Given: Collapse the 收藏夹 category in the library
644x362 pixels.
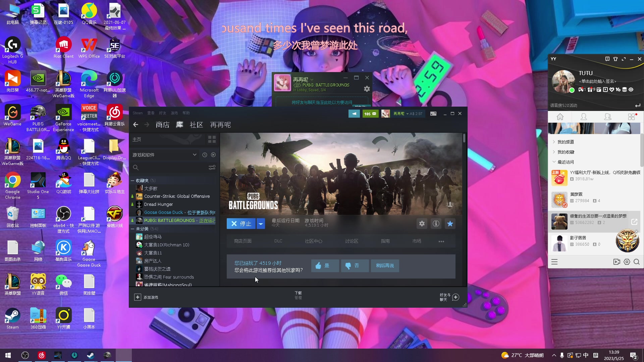Looking at the screenshot, I should 133,181.
